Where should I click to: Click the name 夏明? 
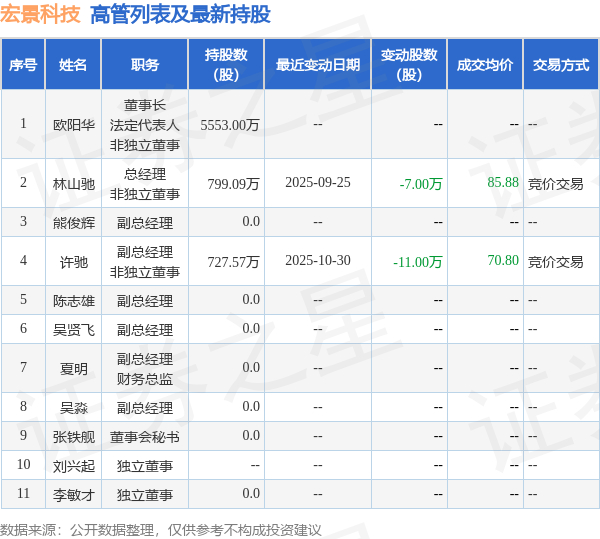pyautogui.click(x=73, y=369)
